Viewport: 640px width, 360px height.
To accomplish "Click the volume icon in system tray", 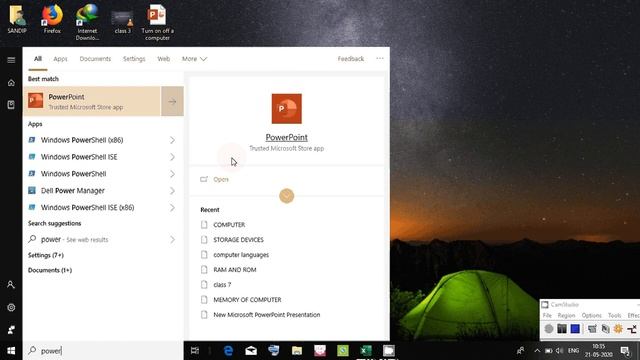I will coord(560,351).
